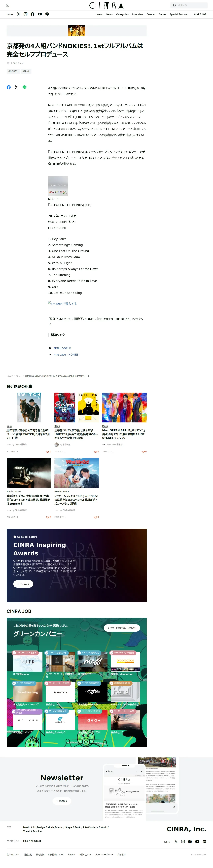Image resolution: width=213 pixels, height=868 pixels.
Task: Open お問い合わせ in the footer
Action: (x=85, y=855)
